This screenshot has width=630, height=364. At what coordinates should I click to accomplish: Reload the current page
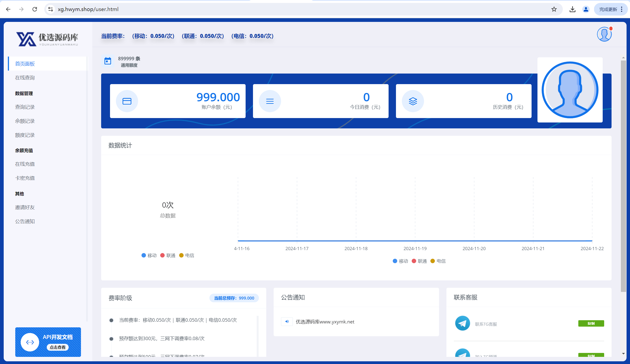(35, 9)
